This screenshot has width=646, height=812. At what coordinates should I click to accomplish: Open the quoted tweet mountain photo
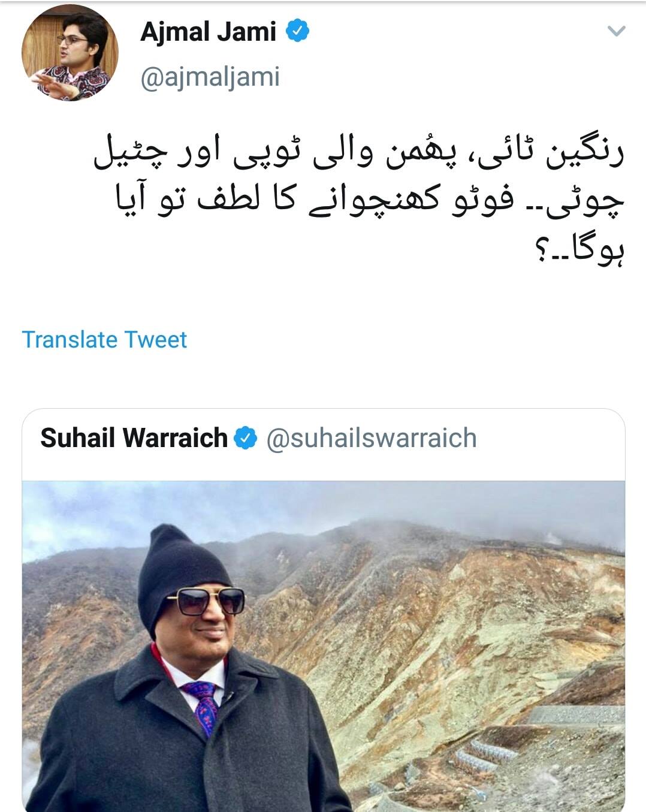click(x=324, y=646)
